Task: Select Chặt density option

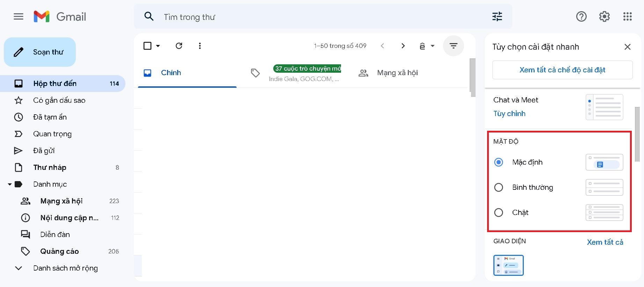Action: [x=499, y=213]
